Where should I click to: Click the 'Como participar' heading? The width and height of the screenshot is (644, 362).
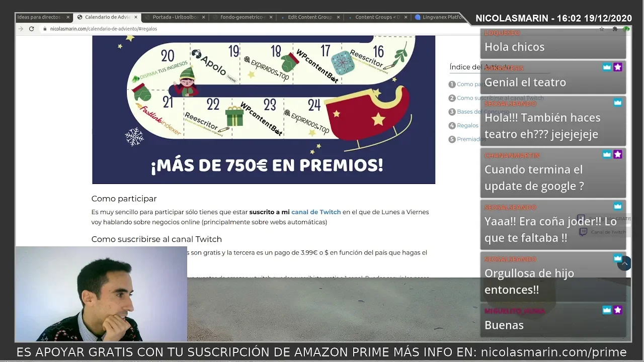pyautogui.click(x=124, y=199)
